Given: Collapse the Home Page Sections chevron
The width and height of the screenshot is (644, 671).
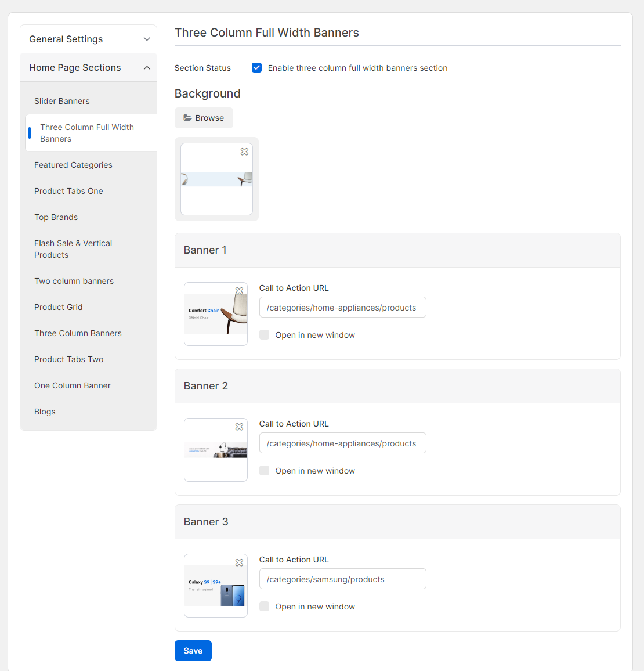Looking at the screenshot, I should tap(147, 68).
